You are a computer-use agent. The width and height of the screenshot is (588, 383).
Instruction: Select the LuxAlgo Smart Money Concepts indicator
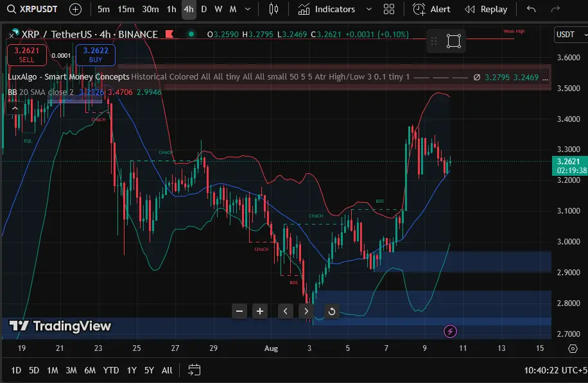point(68,77)
